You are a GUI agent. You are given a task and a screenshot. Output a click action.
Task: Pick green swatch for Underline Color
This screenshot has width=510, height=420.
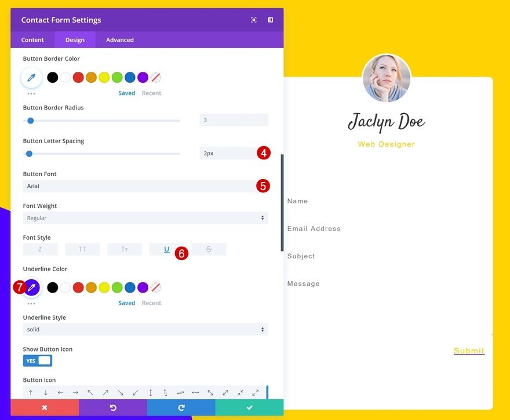(117, 287)
